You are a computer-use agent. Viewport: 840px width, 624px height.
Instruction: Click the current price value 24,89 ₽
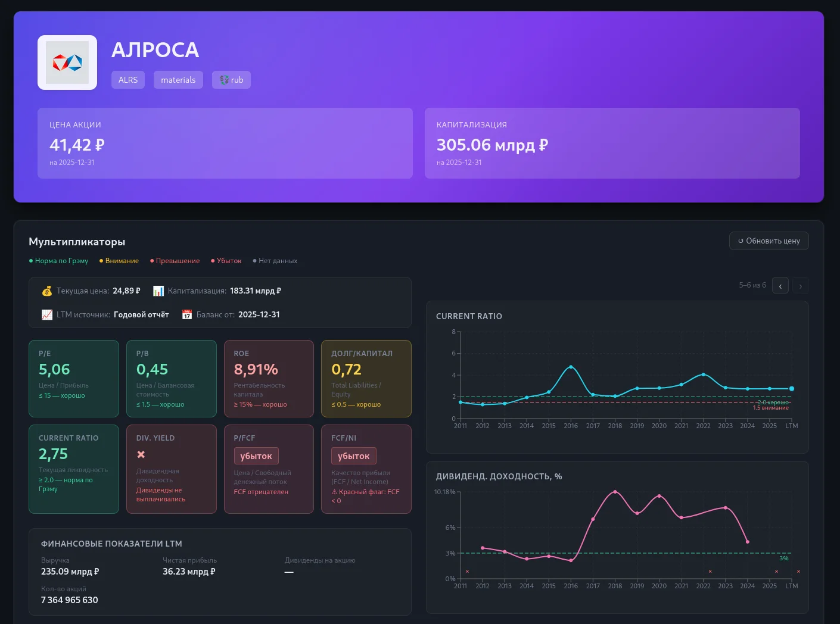(126, 291)
